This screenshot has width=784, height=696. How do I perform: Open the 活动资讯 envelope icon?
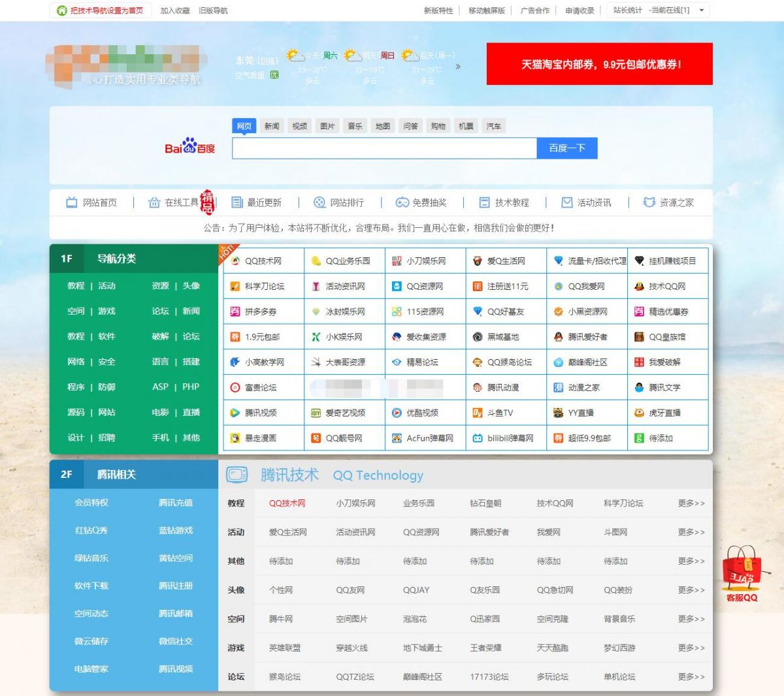[566, 202]
